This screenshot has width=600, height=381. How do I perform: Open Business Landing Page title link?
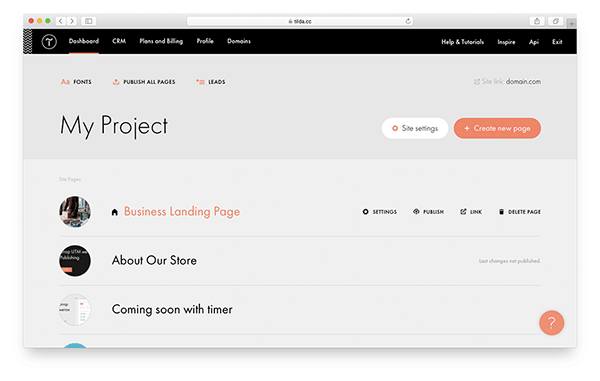coord(182,212)
